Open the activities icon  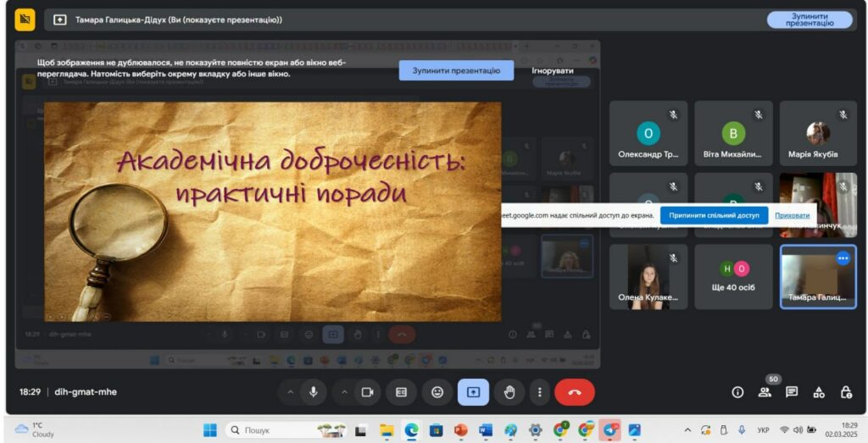819,392
